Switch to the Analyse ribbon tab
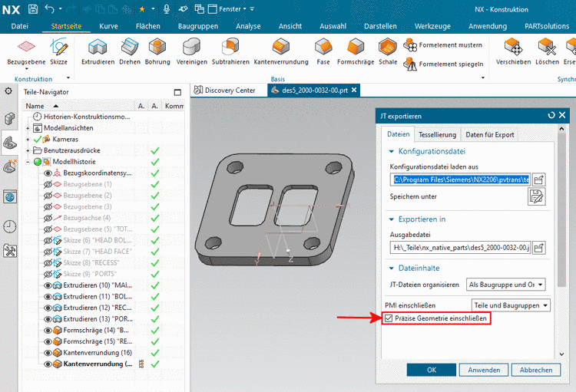 248,26
